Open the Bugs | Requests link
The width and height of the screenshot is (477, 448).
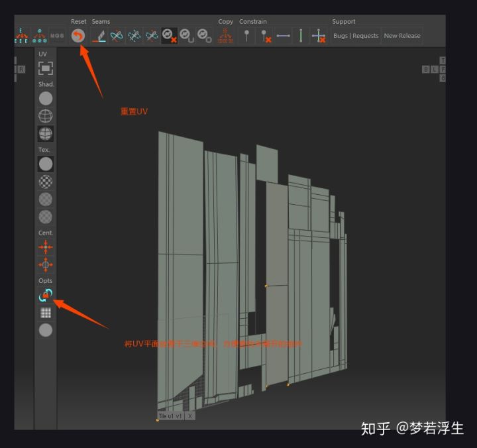(x=356, y=36)
